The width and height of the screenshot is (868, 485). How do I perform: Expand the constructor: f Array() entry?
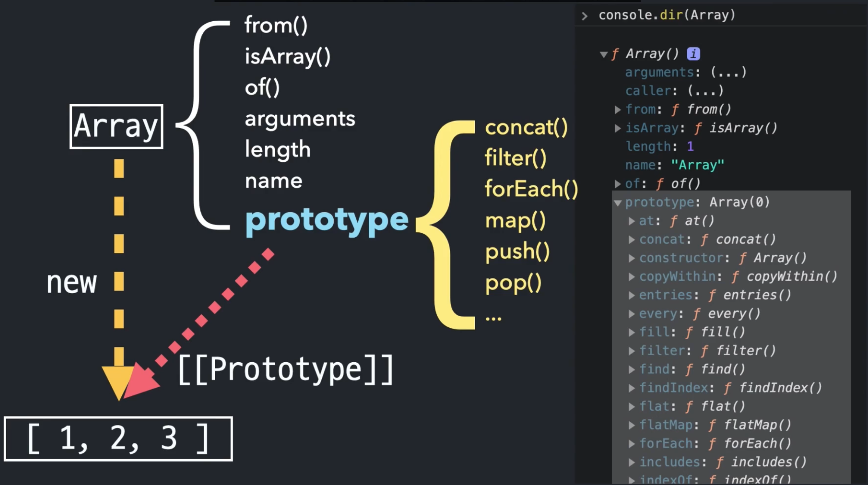[632, 258]
